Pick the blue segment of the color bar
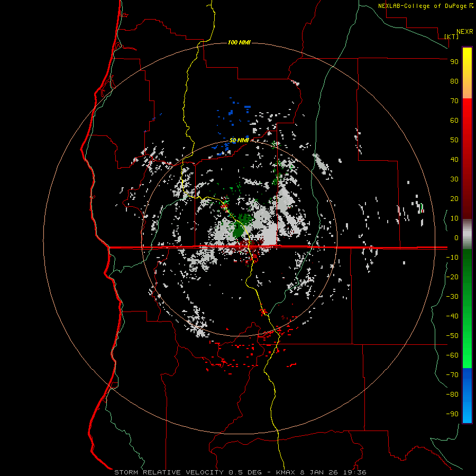476x476 pixels. click(467, 396)
